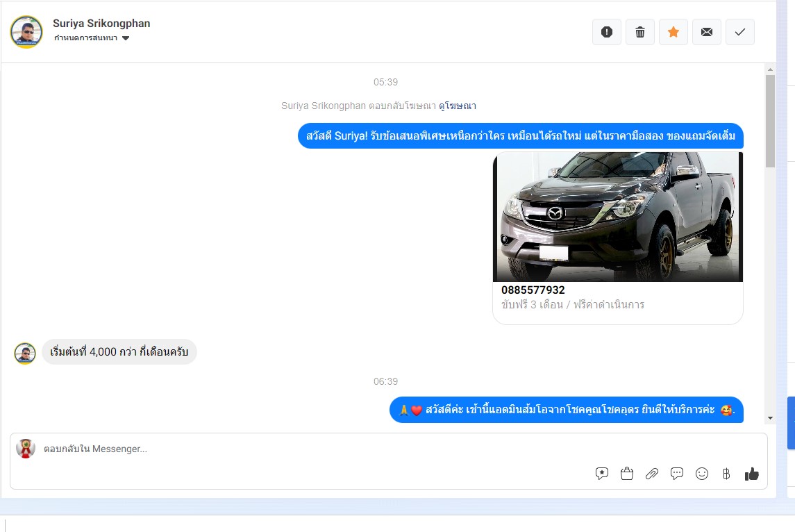Screen dimensions: 795x532
Task: Open the speech bubble quick replies icon
Action: point(677,474)
